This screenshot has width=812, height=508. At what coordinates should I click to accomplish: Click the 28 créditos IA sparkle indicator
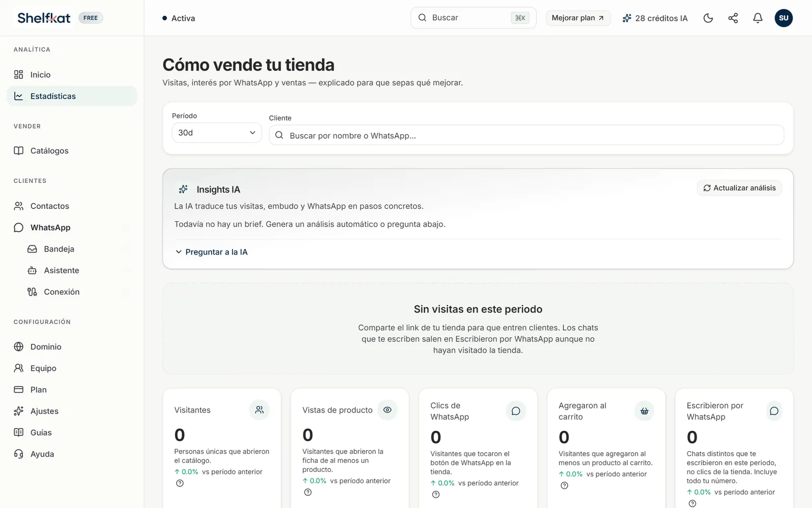coord(655,18)
